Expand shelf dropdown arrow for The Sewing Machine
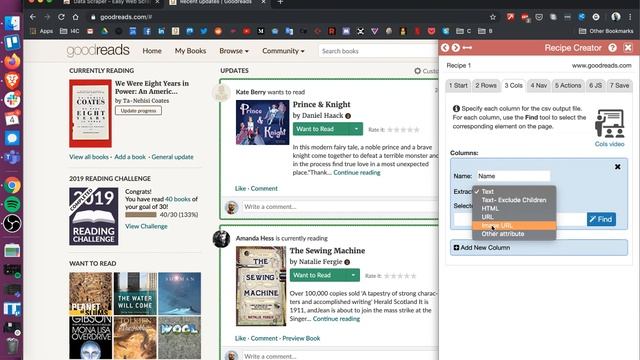The width and height of the screenshot is (640, 360). [353, 275]
